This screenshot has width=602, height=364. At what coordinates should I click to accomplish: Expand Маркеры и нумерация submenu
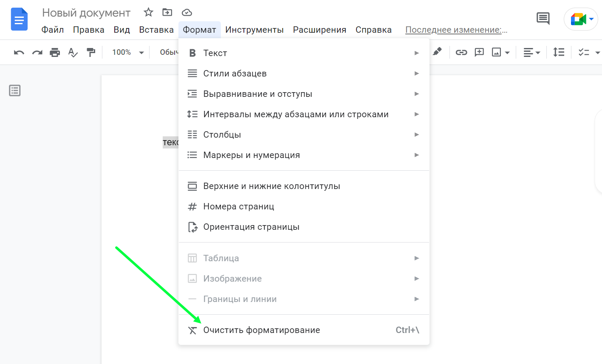(304, 155)
